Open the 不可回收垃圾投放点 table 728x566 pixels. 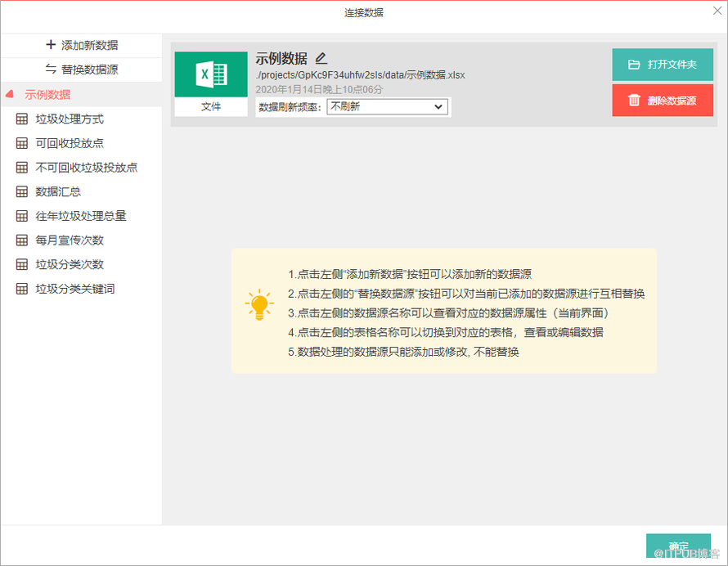86,168
